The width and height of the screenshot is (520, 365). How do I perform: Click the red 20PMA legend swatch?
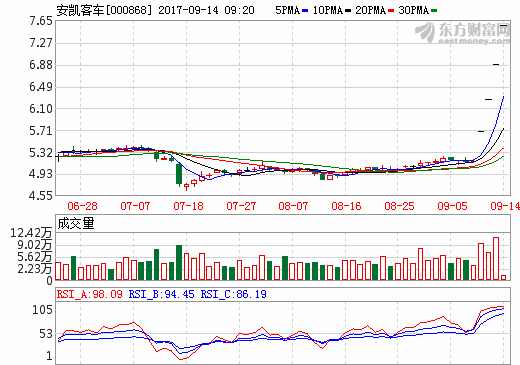pos(391,11)
